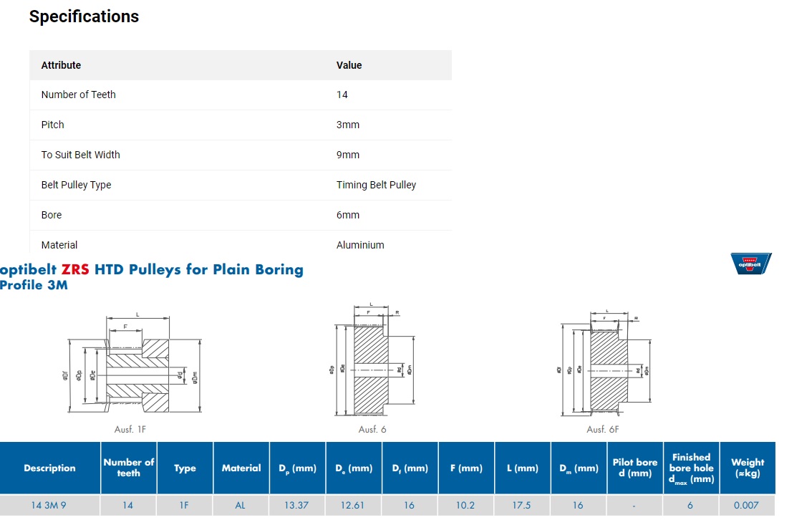Select the Belt Pulley Type label
This screenshot has height=525, width=812.
[76, 185]
